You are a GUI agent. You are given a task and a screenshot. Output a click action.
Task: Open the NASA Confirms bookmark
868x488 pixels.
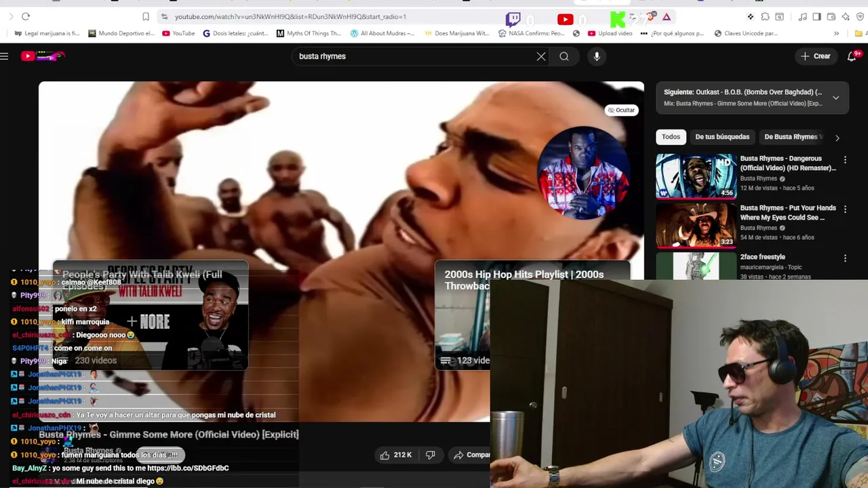531,33
